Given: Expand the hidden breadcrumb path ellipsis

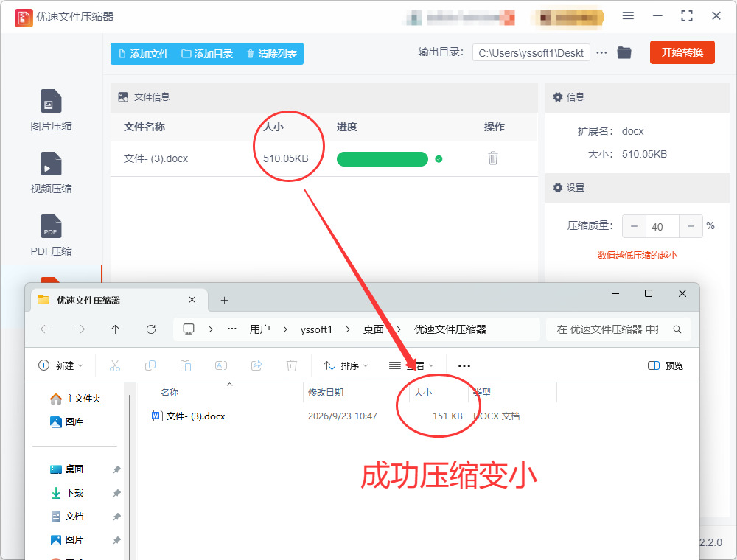Looking at the screenshot, I should (231, 329).
